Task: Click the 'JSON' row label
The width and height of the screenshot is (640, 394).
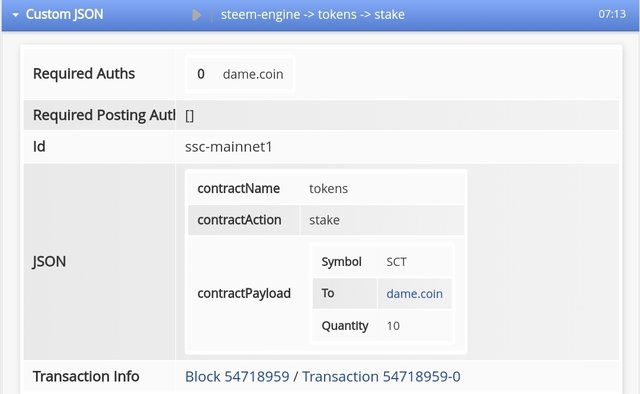Action: (49, 261)
